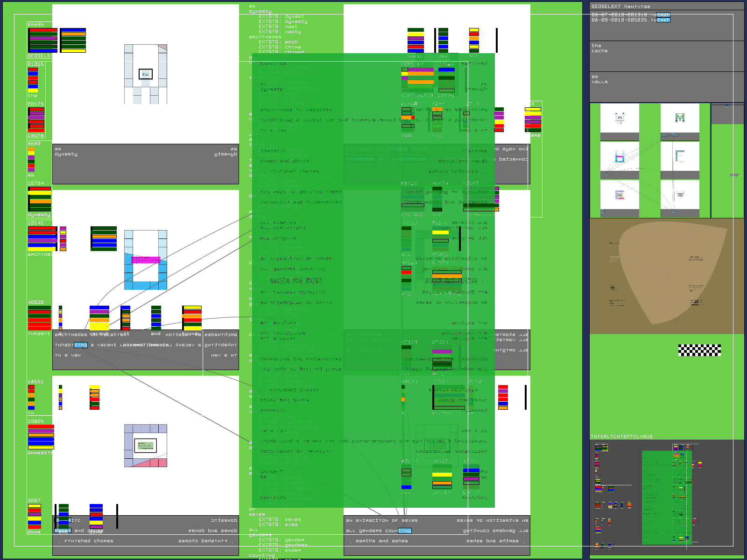The width and height of the screenshot is (747, 560).
Task: Select the 16704 'dynasty' color stack
Action: point(40,199)
